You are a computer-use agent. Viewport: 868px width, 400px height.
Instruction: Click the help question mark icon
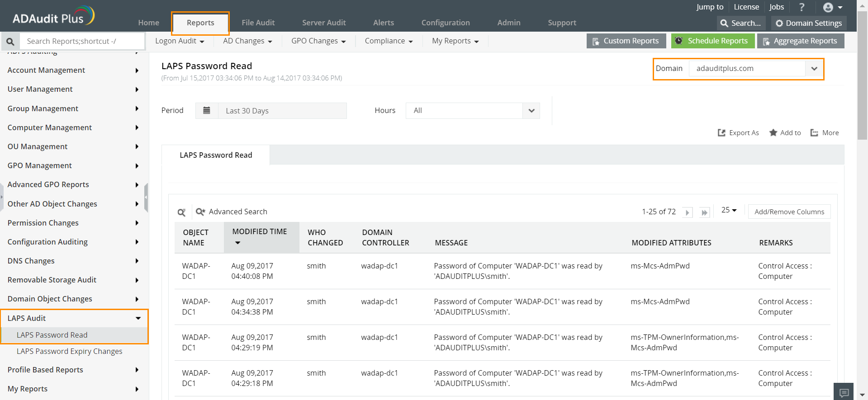pos(802,7)
